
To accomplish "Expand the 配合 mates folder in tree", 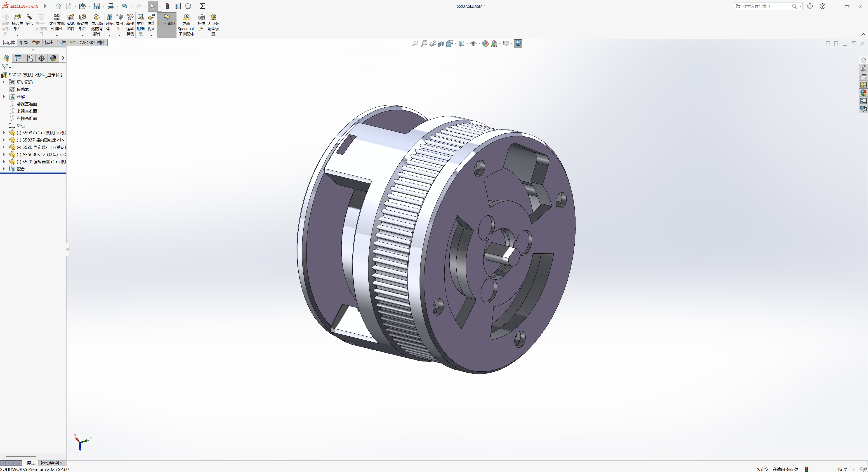I will click(4, 169).
